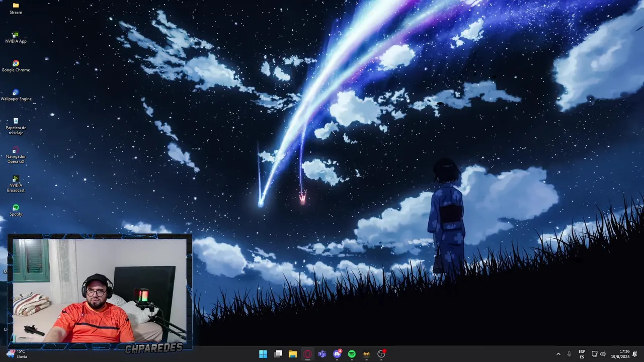Open the round taskbar app with red badge

[x=381, y=354]
